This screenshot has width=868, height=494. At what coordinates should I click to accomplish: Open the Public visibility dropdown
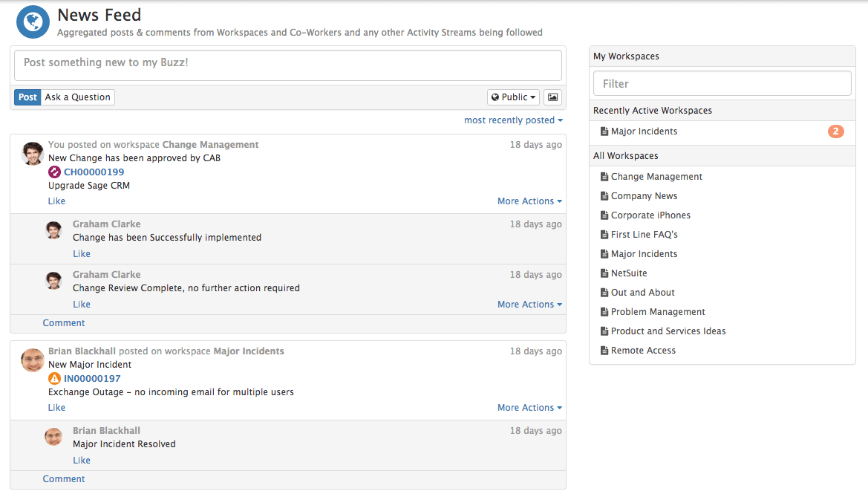[x=514, y=97]
